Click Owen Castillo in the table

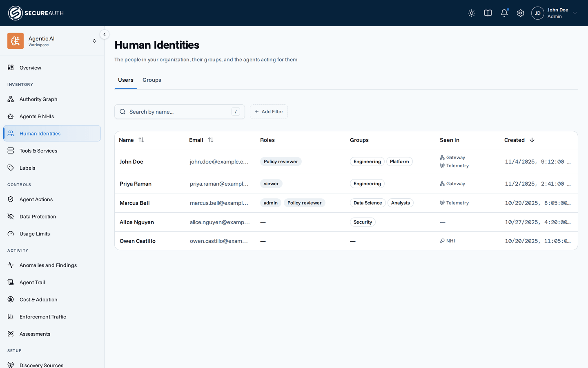point(138,241)
